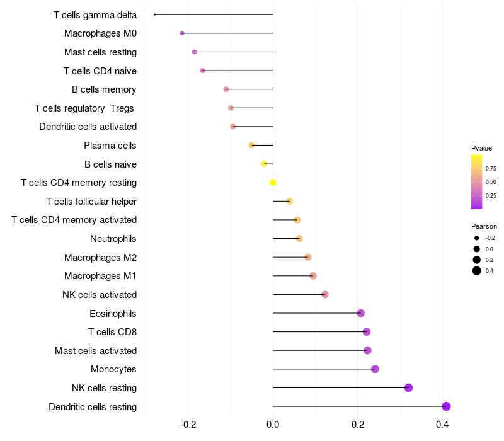Click the Dendritic cells resting data point
504x441 pixels.
(x=446, y=406)
